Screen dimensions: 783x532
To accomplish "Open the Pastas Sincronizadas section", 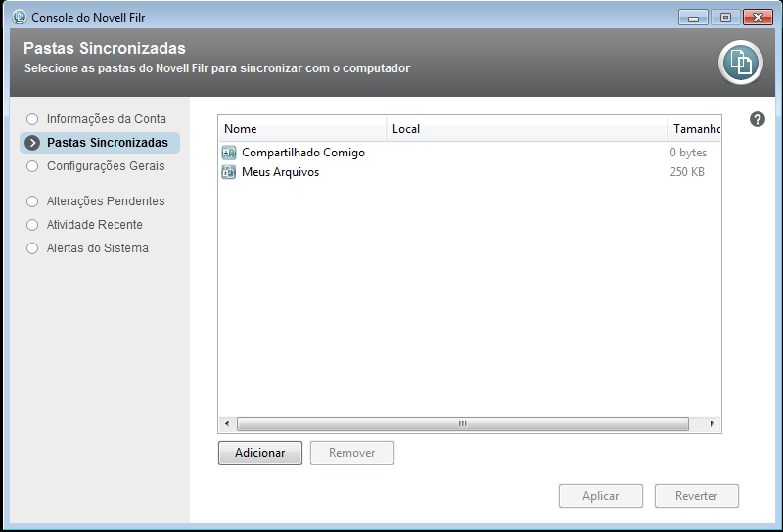I will point(100,143).
